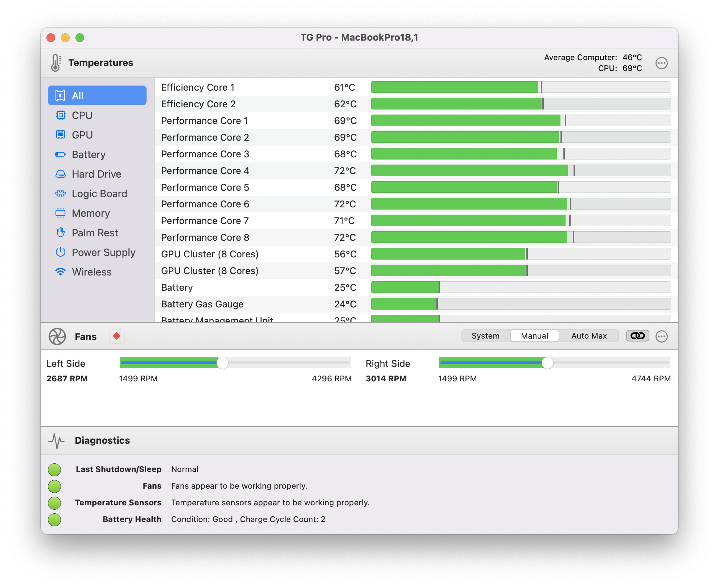Image resolution: width=719 pixels, height=588 pixels.
Task: Switch fan mode to Auto Max
Action: coord(589,336)
